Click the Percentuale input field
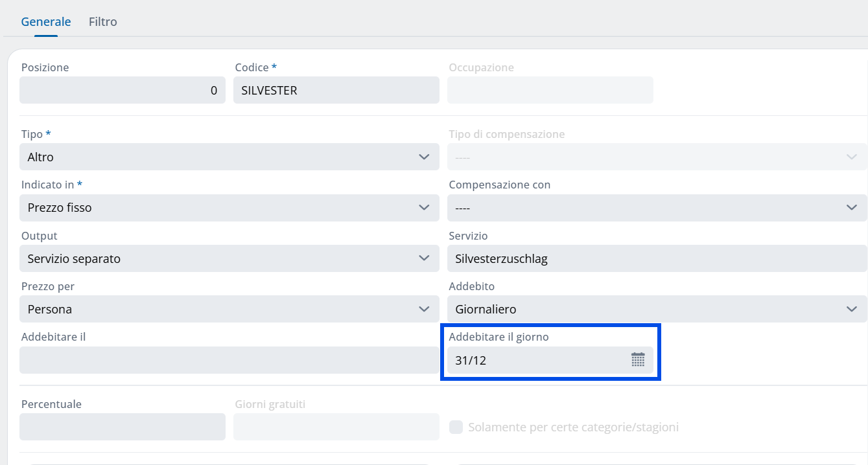 (x=122, y=427)
